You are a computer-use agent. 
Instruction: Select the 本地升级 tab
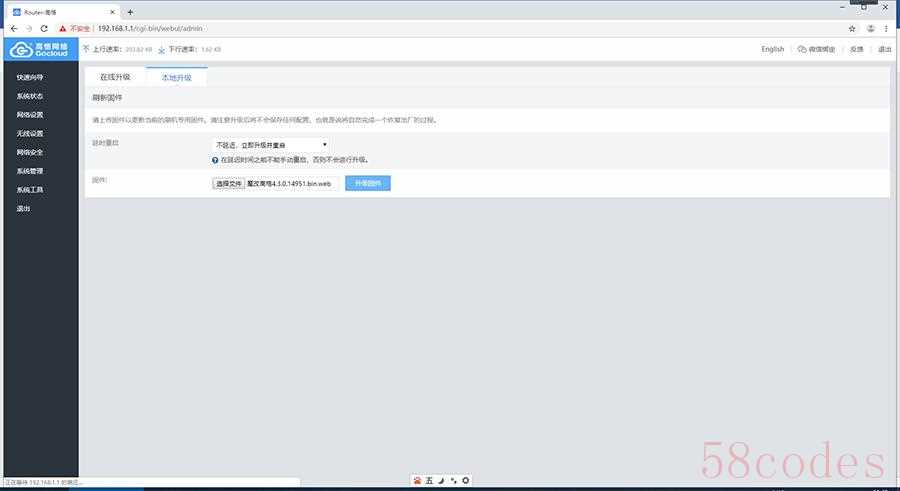(x=176, y=77)
